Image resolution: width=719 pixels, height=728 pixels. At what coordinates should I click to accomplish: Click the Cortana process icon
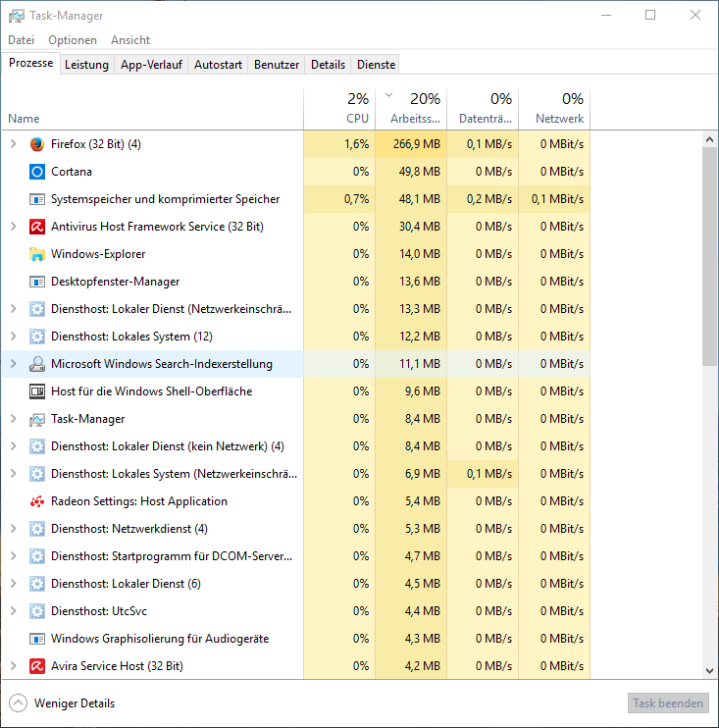pos(37,172)
